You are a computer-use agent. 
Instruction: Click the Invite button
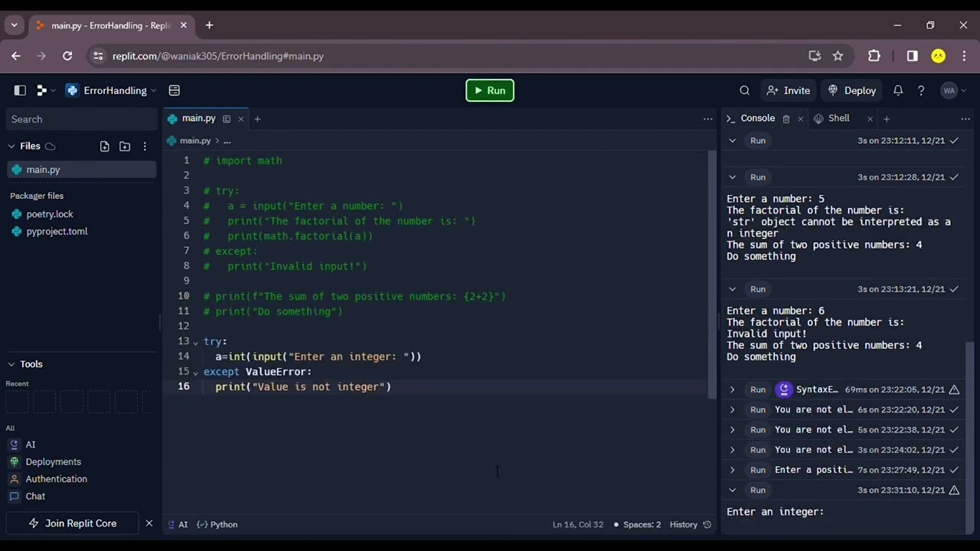point(788,90)
